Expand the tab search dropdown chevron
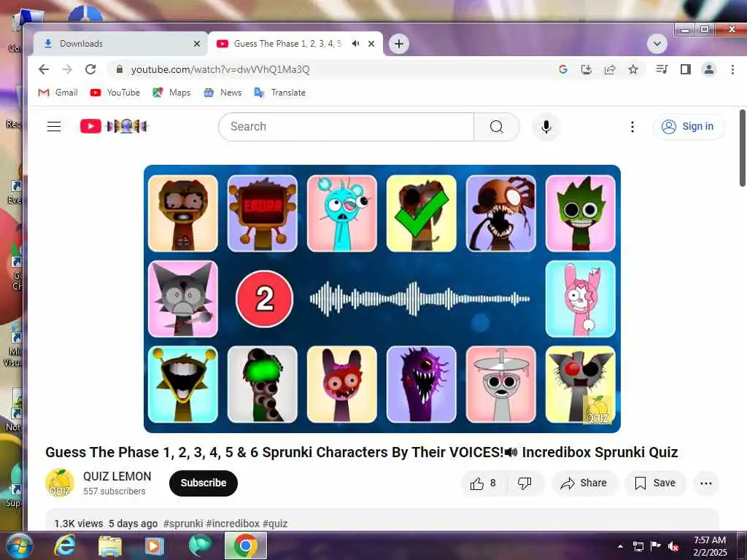Viewport: 747px width, 560px height. 657,44
